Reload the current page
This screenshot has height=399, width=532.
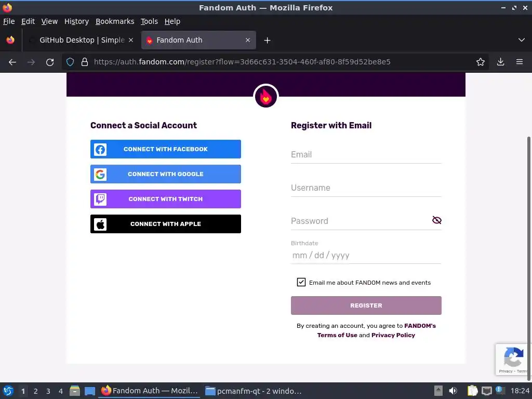pos(50,62)
